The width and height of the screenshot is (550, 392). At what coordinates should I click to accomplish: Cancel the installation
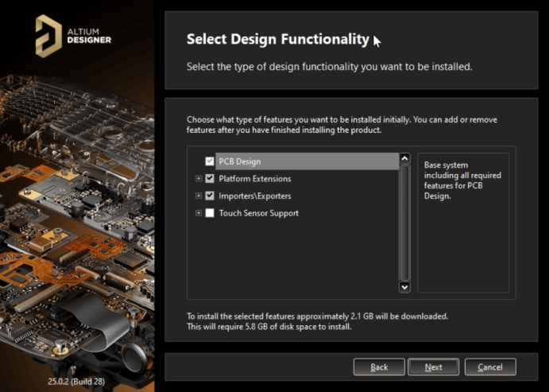pos(490,367)
